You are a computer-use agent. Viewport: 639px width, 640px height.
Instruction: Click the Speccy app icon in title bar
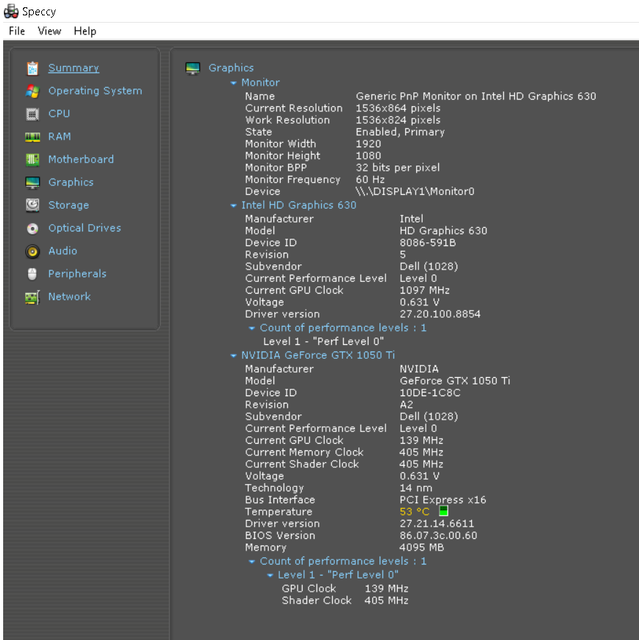pyautogui.click(x=11, y=11)
